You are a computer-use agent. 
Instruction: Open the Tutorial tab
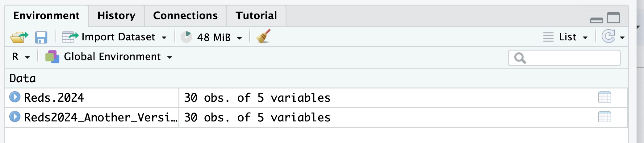tap(256, 16)
